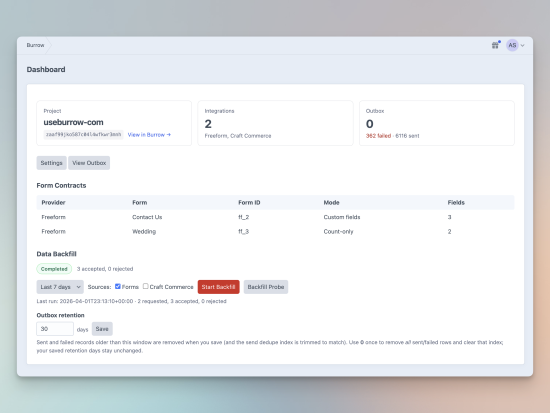The image size is (550, 413).
Task: Open the gift announcements icon
Action: (495, 45)
